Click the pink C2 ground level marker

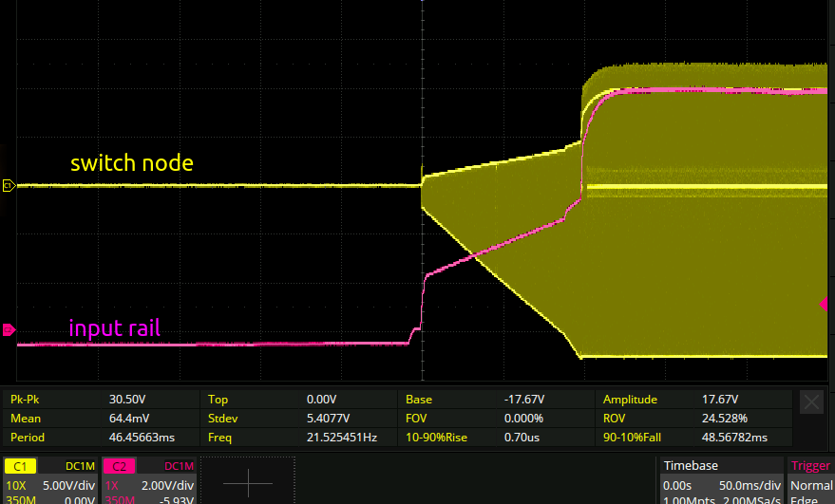point(9,330)
